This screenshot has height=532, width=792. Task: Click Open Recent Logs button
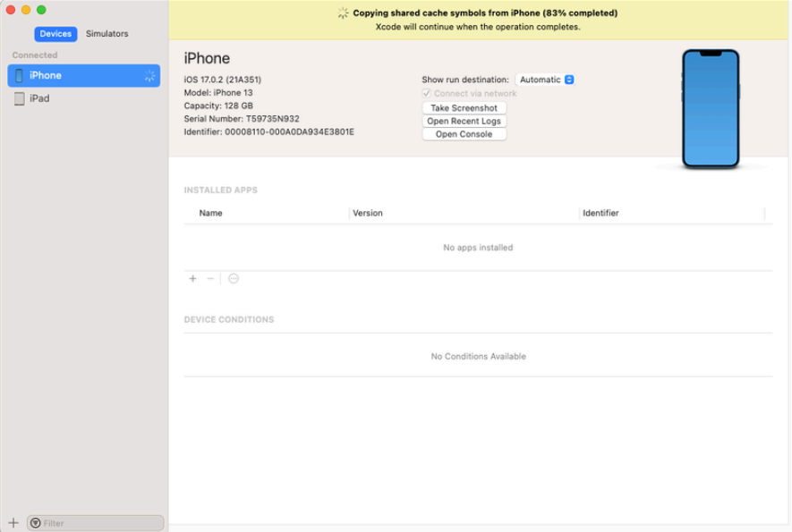pyautogui.click(x=464, y=121)
